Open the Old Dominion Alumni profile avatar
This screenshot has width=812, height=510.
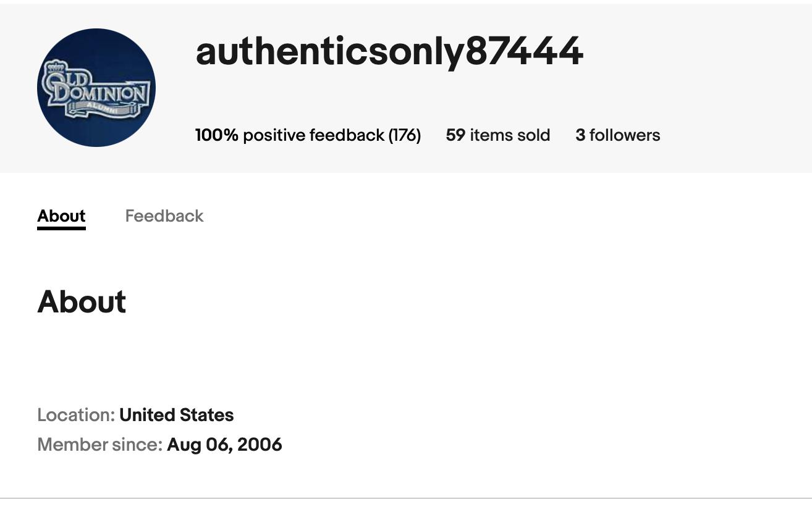pyautogui.click(x=96, y=88)
